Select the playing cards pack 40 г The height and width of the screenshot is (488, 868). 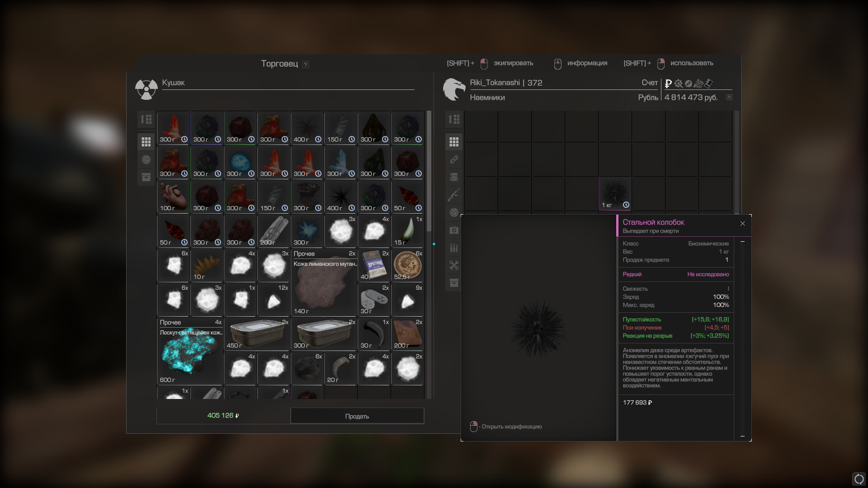(x=374, y=266)
